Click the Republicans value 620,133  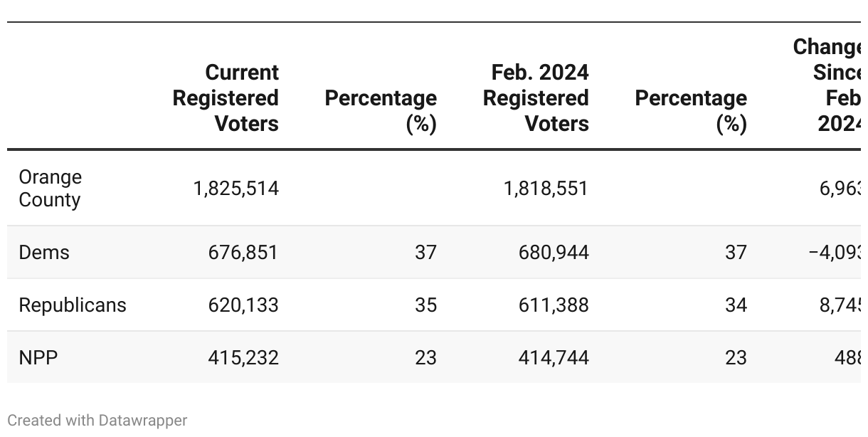pos(243,305)
